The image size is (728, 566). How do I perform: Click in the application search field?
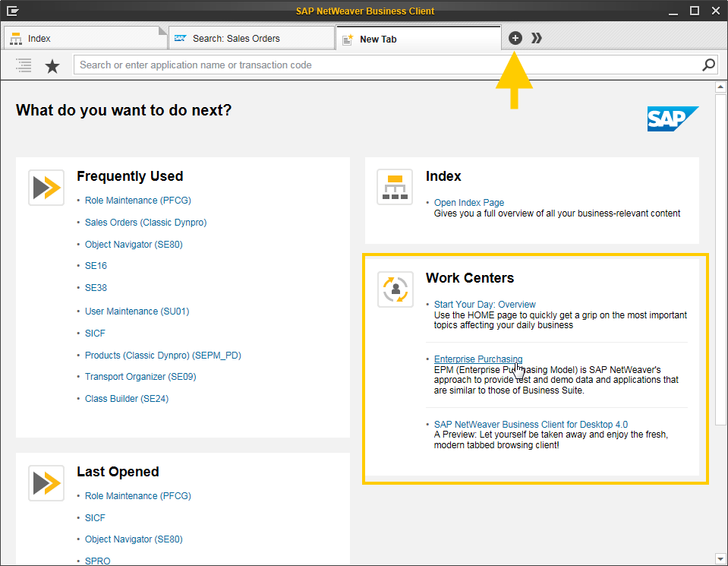(387, 65)
